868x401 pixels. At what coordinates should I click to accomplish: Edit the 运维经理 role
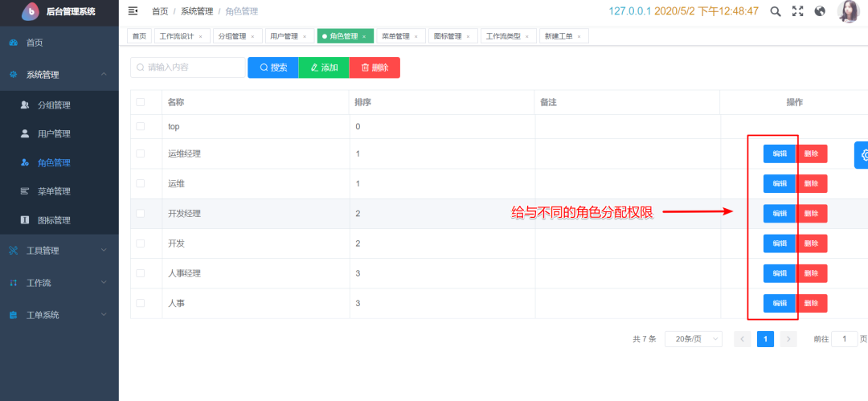coord(780,153)
